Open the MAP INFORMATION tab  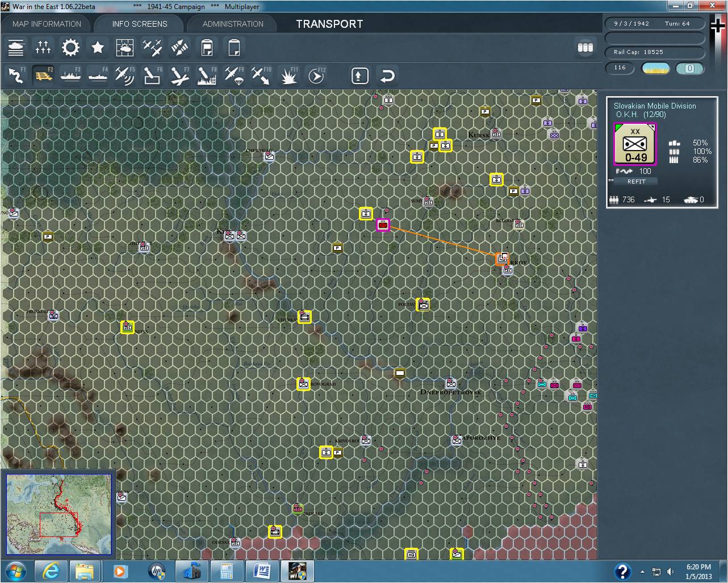click(47, 24)
